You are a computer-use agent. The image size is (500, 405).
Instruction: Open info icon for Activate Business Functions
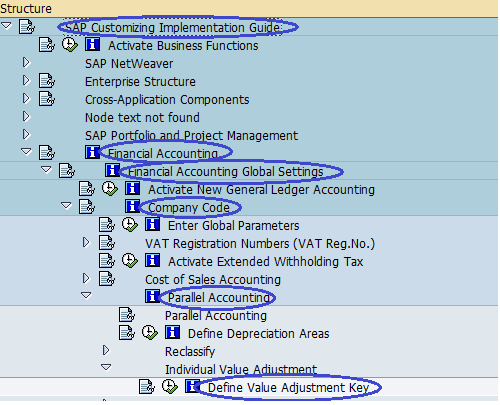click(92, 44)
